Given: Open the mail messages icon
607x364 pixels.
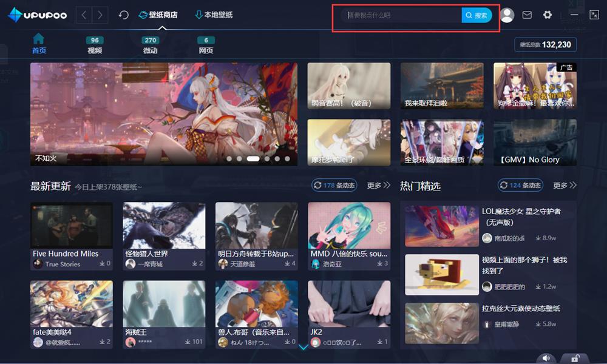Looking at the screenshot, I should pos(527,15).
